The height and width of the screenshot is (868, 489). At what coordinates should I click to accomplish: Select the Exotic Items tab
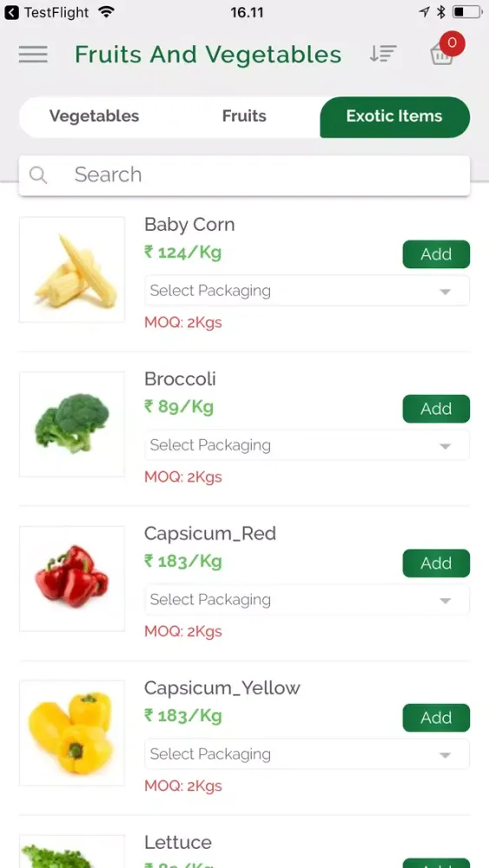(x=394, y=116)
